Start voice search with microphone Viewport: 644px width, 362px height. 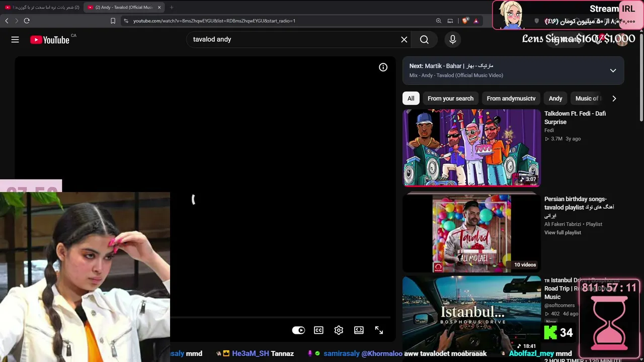[x=453, y=40]
